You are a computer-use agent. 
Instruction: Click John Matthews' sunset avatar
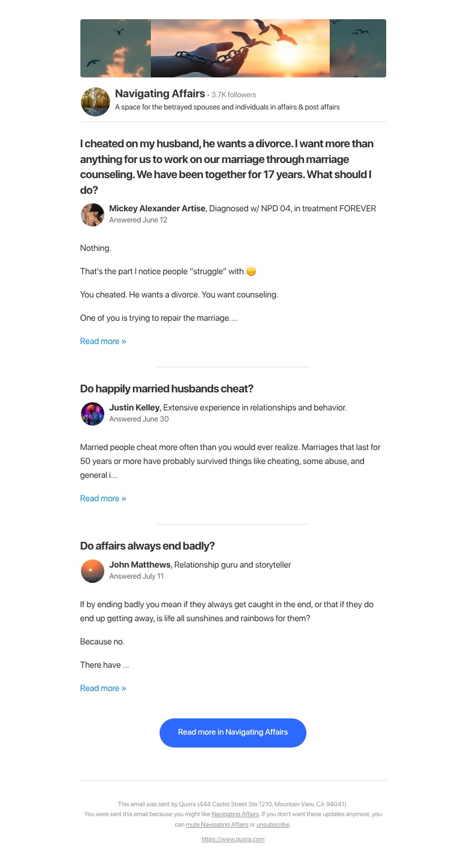[92, 571]
